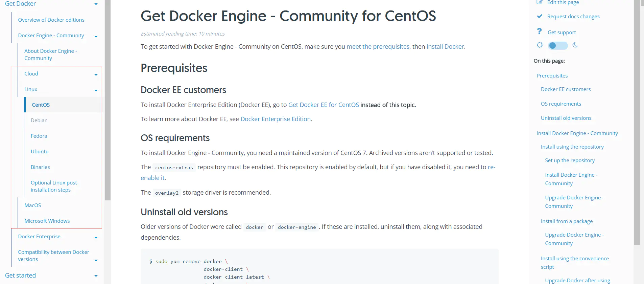
Task: Click the sun icon for light mode
Action: tap(540, 45)
